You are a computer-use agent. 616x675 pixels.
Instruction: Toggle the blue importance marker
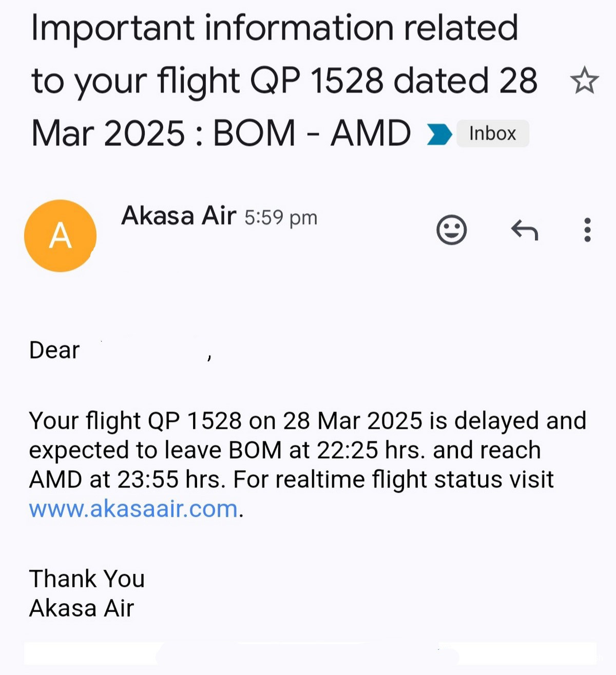(x=439, y=134)
